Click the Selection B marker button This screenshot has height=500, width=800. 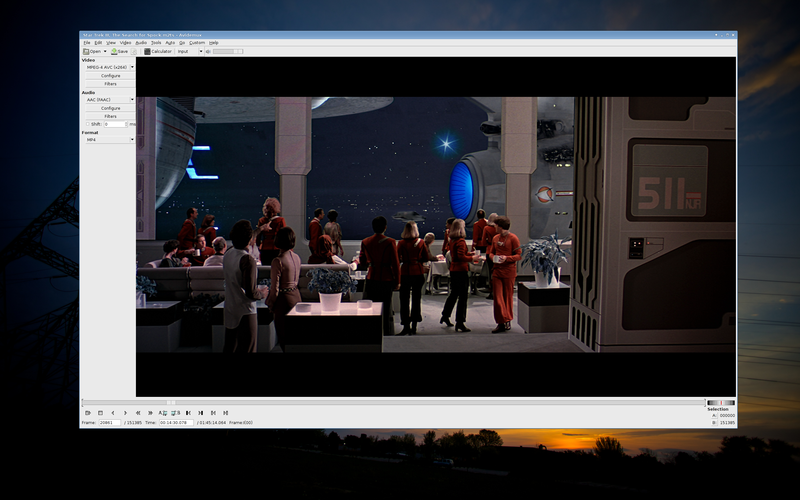coord(714,422)
